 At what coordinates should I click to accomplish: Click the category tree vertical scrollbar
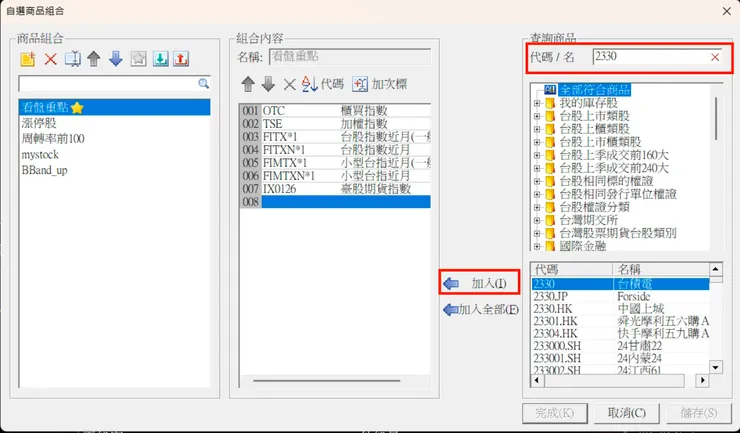coord(716,118)
